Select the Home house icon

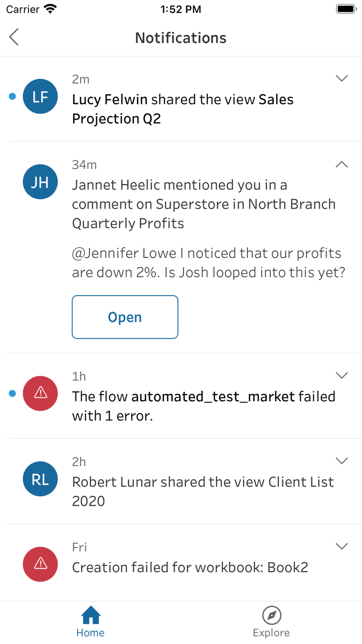point(90,616)
